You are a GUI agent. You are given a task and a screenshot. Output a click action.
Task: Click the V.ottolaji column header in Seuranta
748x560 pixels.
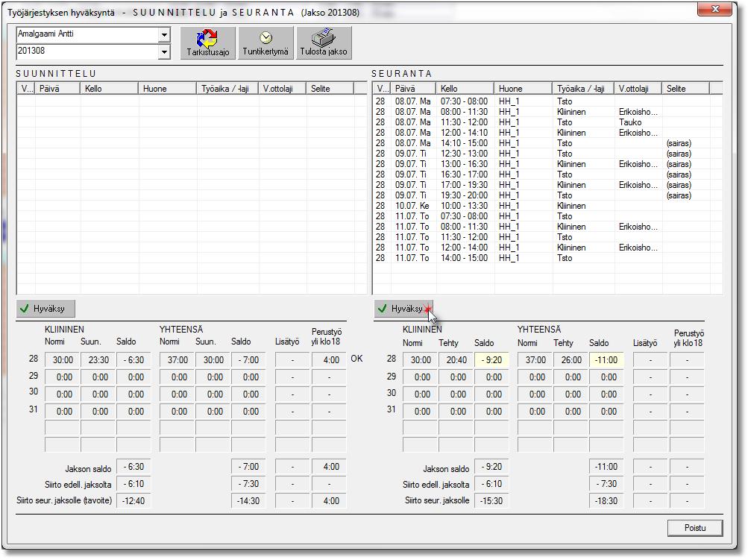coord(638,88)
